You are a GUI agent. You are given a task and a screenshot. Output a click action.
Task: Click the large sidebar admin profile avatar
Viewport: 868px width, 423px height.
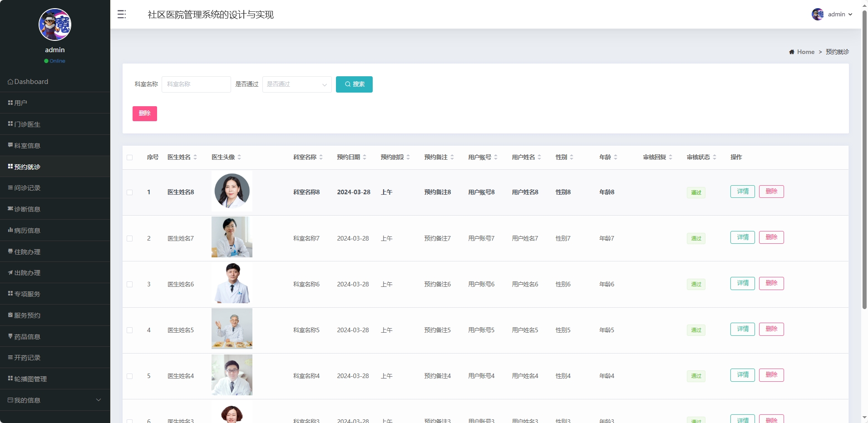pos(55,25)
